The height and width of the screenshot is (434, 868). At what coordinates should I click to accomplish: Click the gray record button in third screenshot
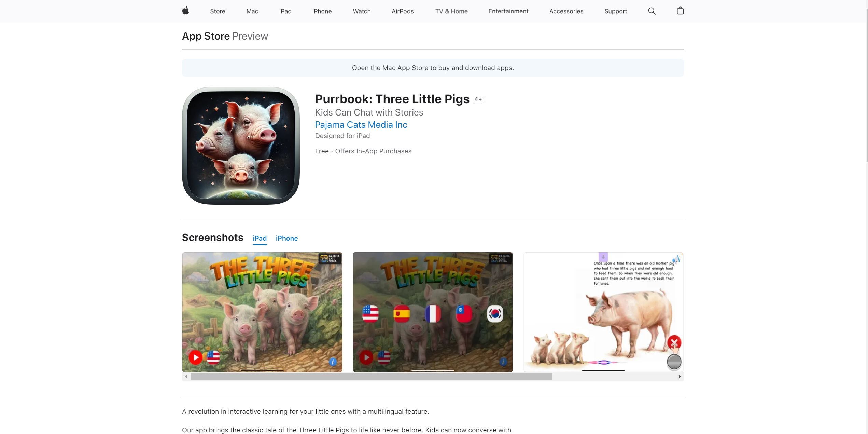coord(674,362)
